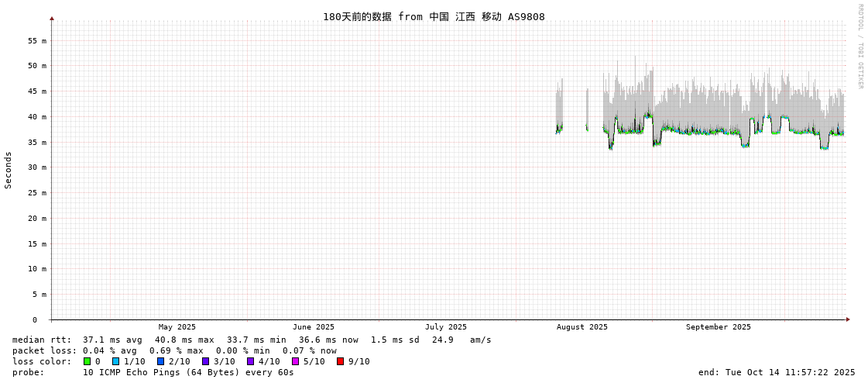Click the end timestamp text
This screenshot has height=383, width=868.
pyautogui.click(x=777, y=372)
